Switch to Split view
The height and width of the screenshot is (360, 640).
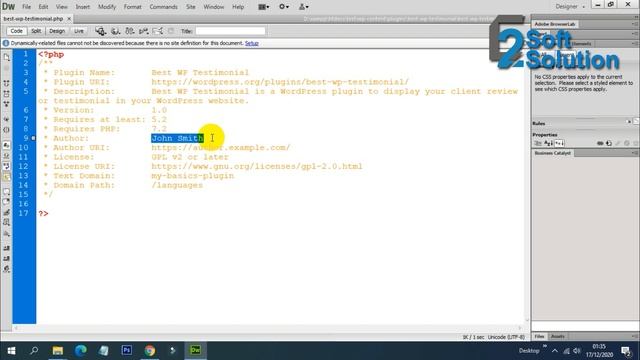pyautogui.click(x=36, y=31)
